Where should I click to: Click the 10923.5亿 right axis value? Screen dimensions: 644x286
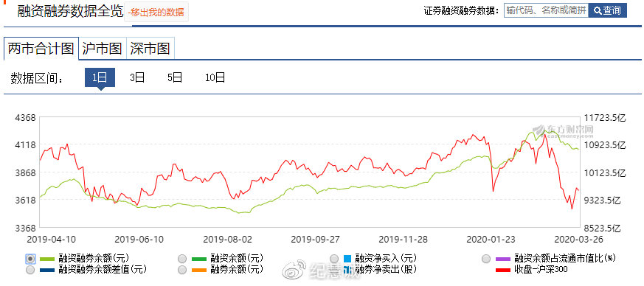point(604,146)
